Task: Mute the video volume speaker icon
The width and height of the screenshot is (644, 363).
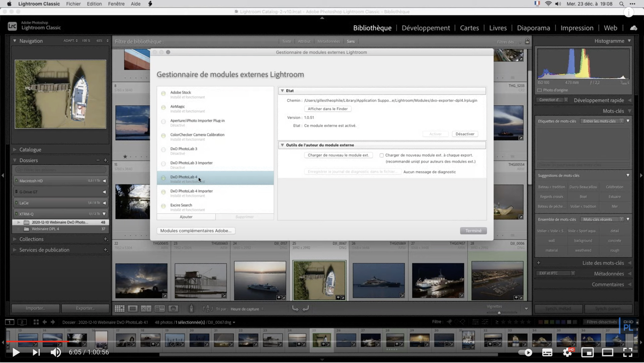Action: 56,352
